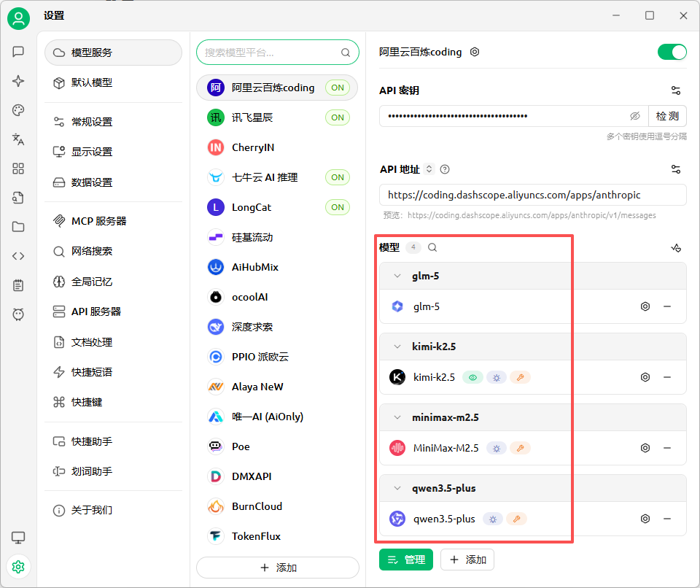Screen dimensions: 700x588
Task: Disable the 阿里云百炼coding provider switch
Action: 672,52
